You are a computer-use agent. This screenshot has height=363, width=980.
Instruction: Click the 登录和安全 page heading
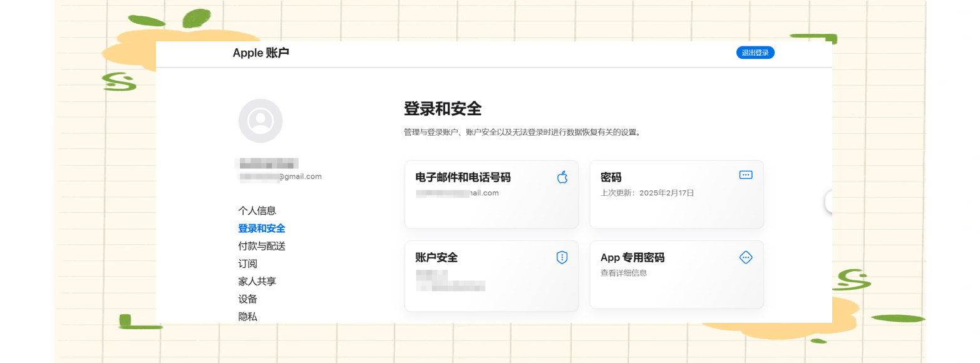pos(443,108)
